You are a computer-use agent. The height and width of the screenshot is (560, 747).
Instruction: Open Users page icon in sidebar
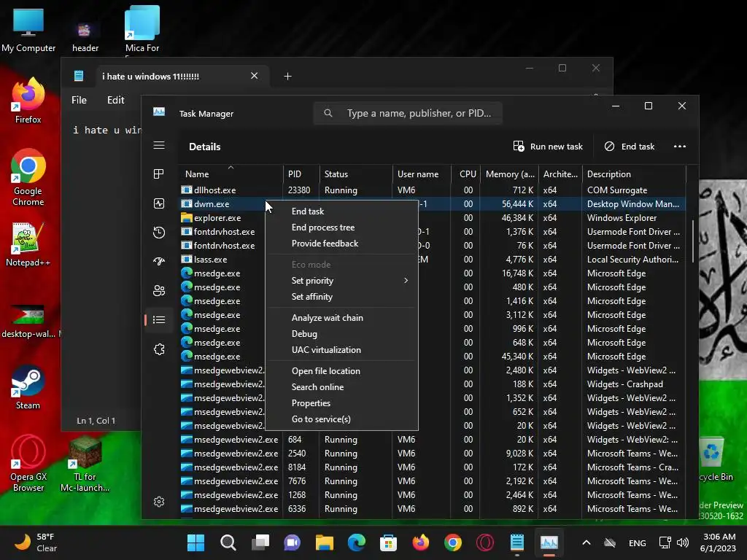[159, 290]
